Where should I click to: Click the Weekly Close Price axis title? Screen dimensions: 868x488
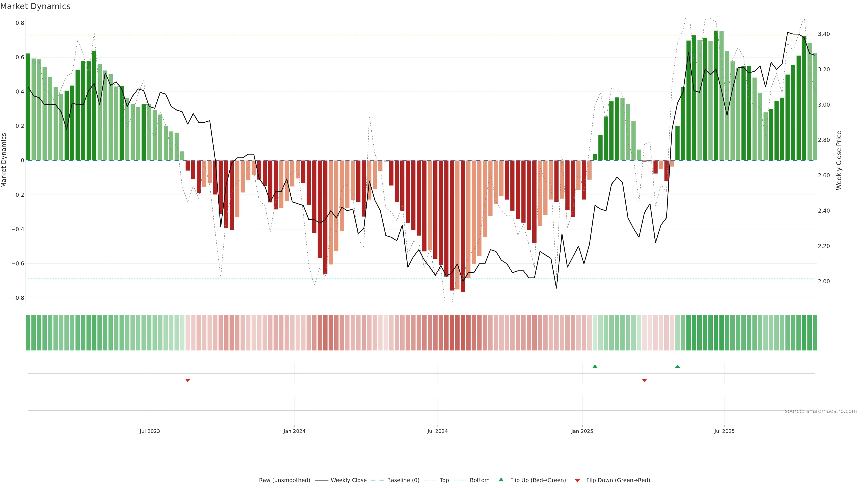[x=839, y=160]
